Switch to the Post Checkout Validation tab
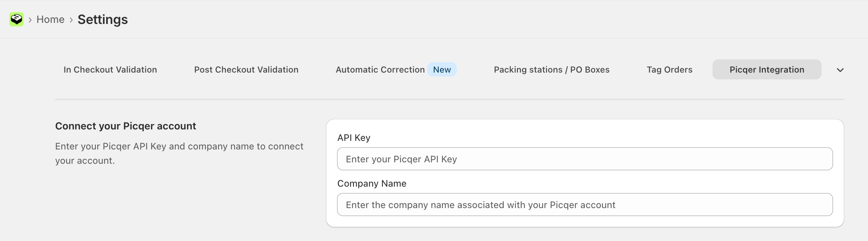The image size is (868, 241). tap(246, 69)
